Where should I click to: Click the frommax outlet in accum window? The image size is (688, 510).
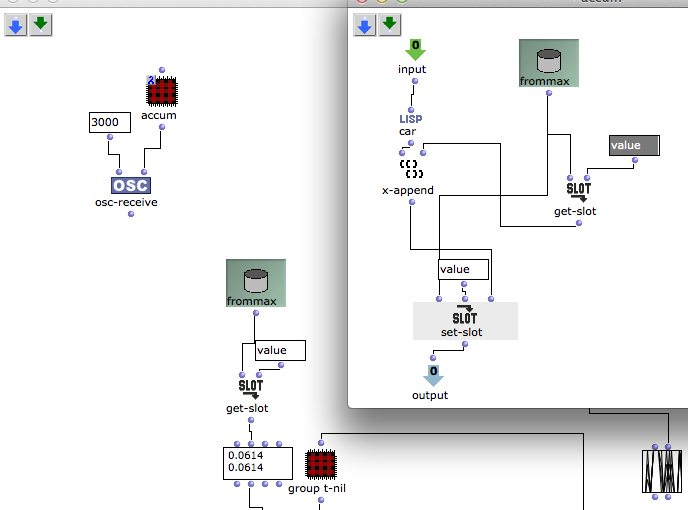point(549,93)
